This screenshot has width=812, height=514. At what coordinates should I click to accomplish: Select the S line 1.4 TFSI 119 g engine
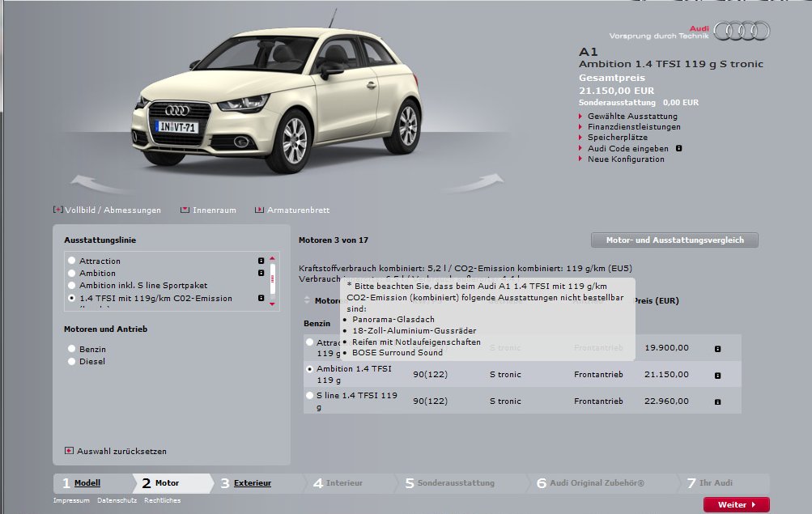[x=310, y=396]
